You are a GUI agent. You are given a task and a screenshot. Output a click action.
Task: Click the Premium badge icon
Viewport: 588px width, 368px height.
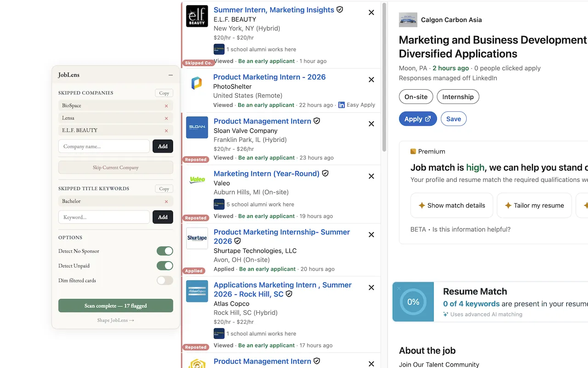pyautogui.click(x=413, y=151)
